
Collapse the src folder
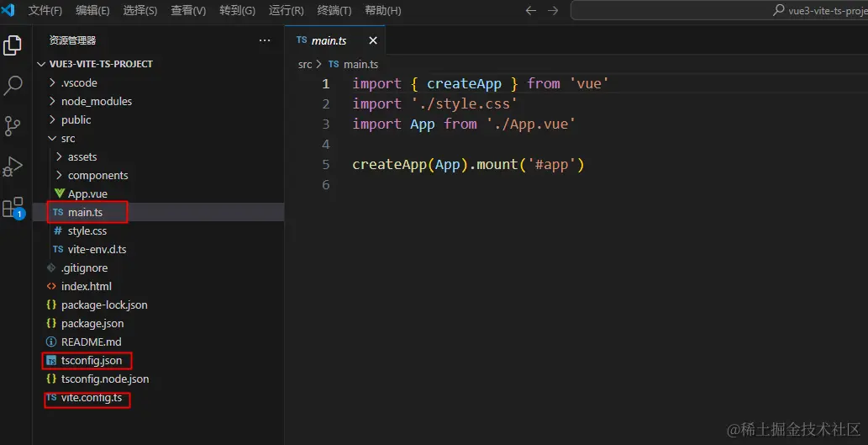tap(68, 138)
